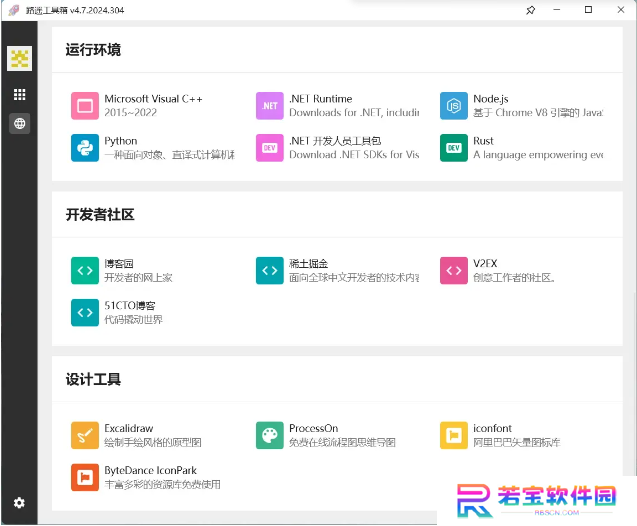Pin the window with pushpin icon
Screen dimensions: 637x526
pyautogui.click(x=530, y=10)
